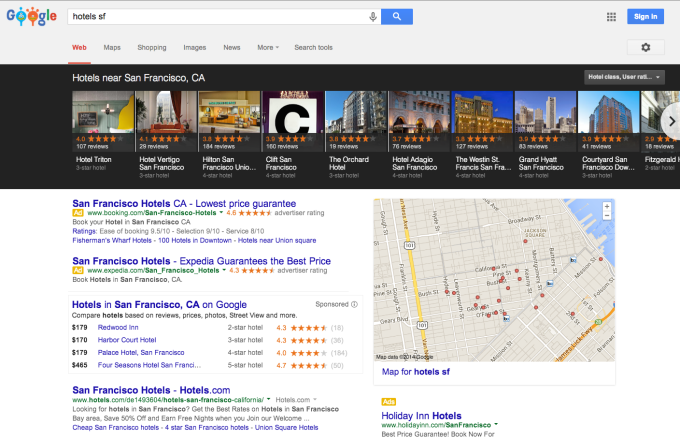Open Search tools
This screenshot has height=439, width=680.
(x=314, y=48)
